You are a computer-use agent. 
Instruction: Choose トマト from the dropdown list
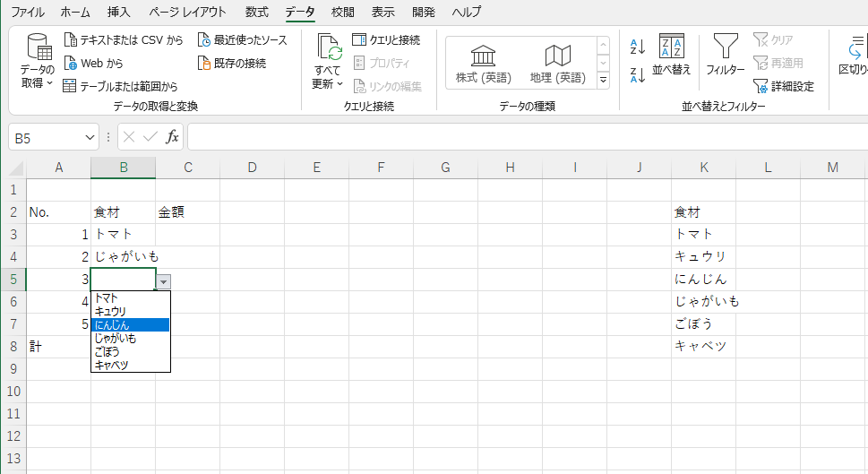pyautogui.click(x=130, y=297)
